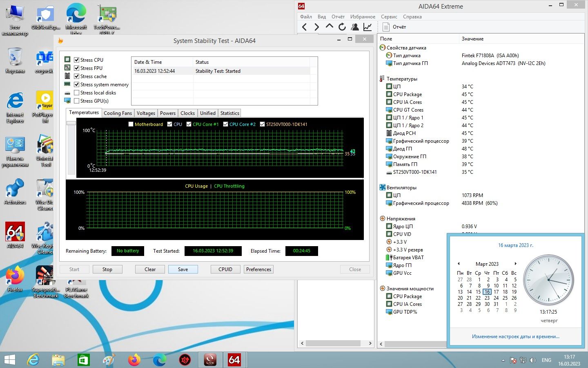588x368 pixels.
Task: Select day 17 in March calendar
Action: 496,292
